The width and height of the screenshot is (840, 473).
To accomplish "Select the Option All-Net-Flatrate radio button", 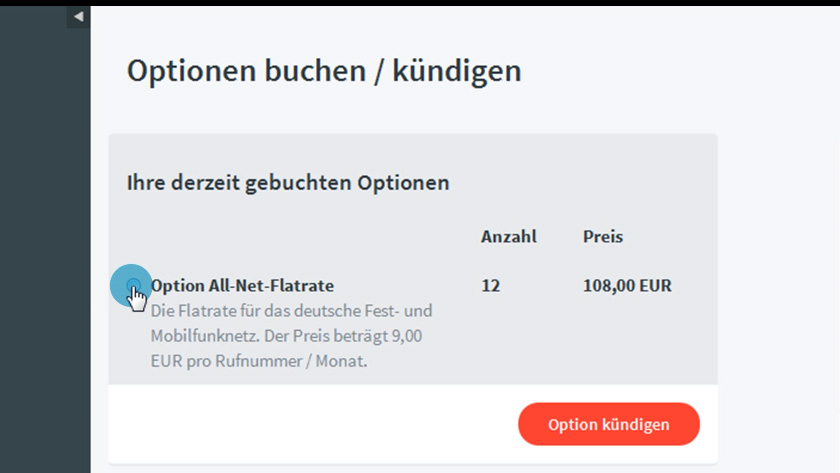I will click(133, 287).
